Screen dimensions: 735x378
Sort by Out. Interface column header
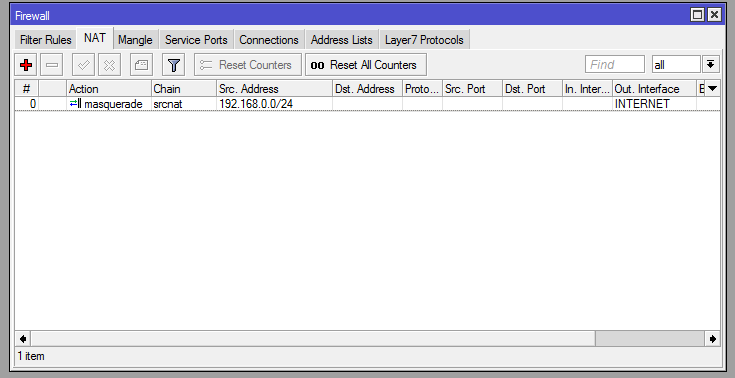click(x=654, y=89)
